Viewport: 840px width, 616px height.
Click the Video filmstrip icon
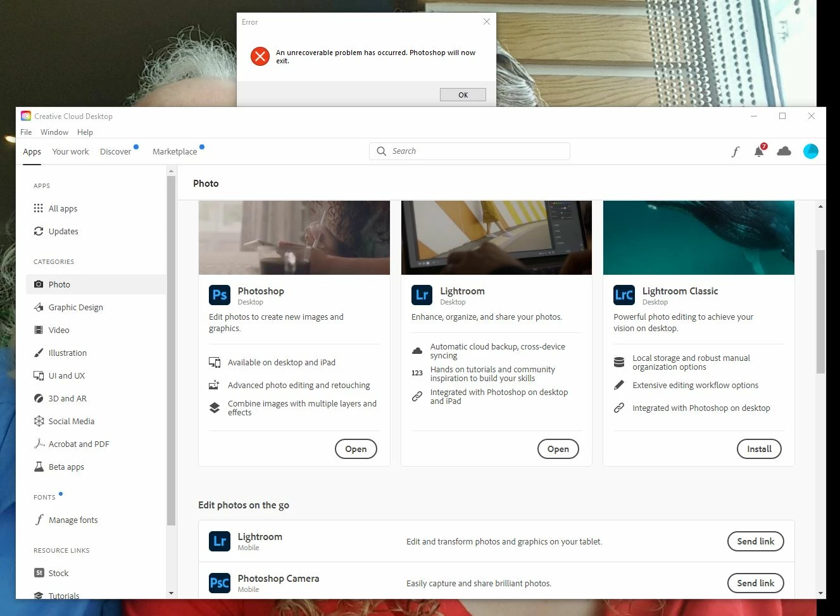tap(39, 330)
